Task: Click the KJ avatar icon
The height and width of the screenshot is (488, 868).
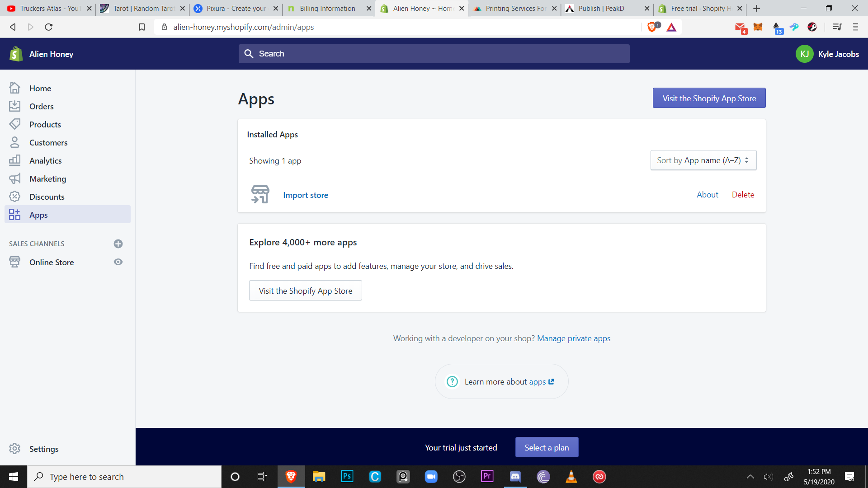Action: pos(804,54)
